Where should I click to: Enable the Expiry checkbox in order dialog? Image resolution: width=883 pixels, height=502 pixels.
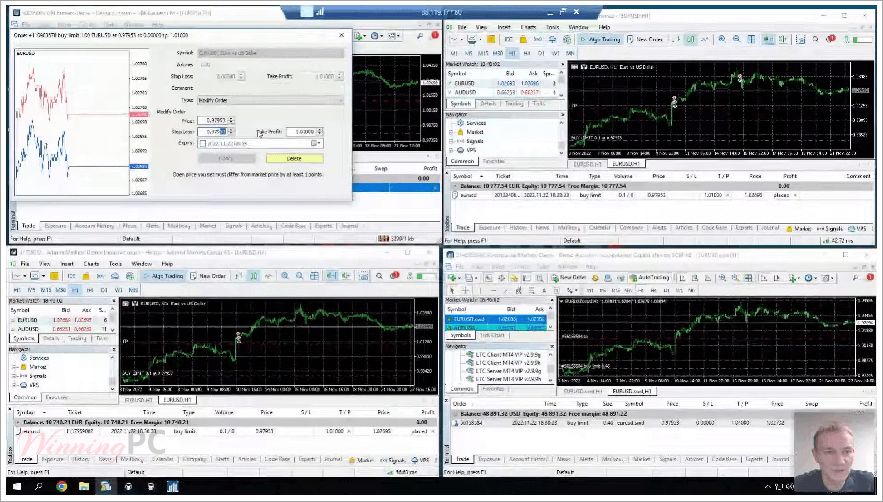203,144
